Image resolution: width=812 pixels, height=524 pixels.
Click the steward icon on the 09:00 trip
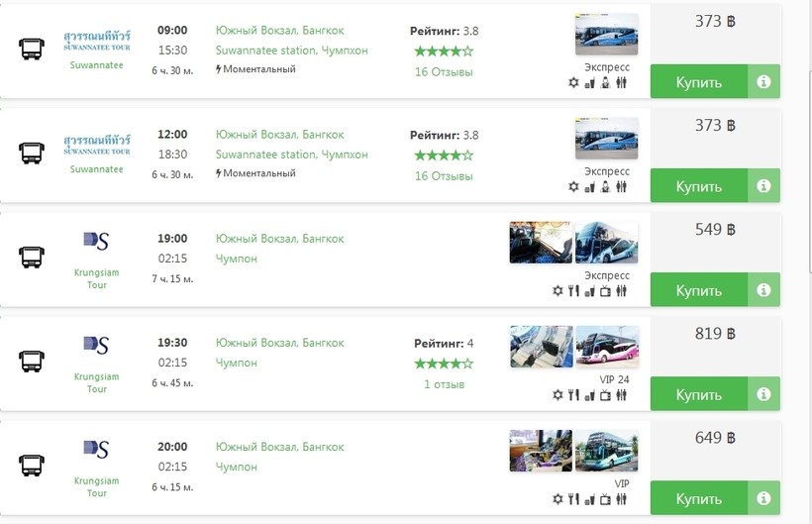click(x=605, y=83)
